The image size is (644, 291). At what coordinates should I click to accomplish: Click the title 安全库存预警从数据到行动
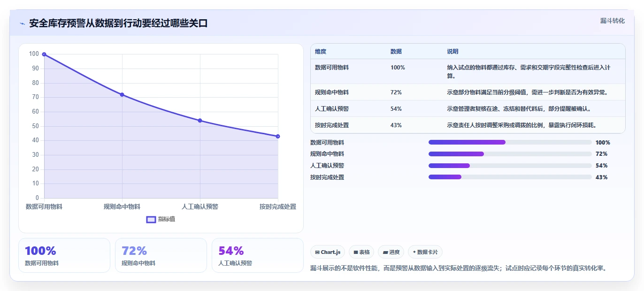point(118,23)
